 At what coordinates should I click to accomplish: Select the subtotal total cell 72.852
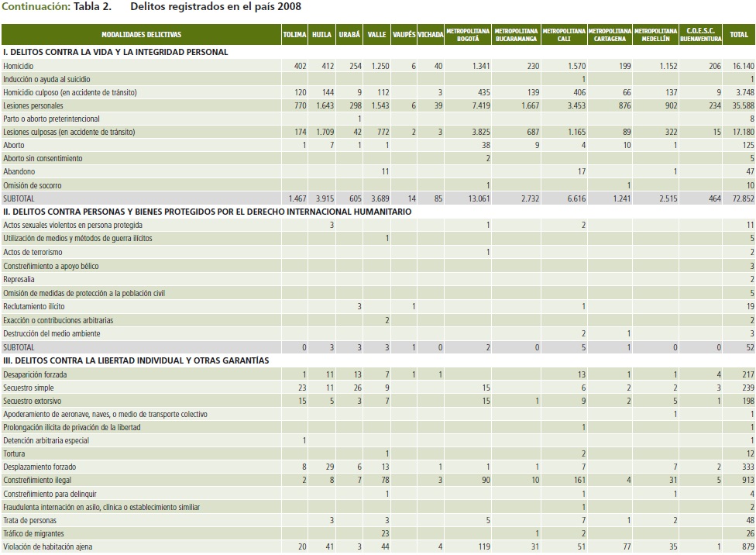click(741, 199)
